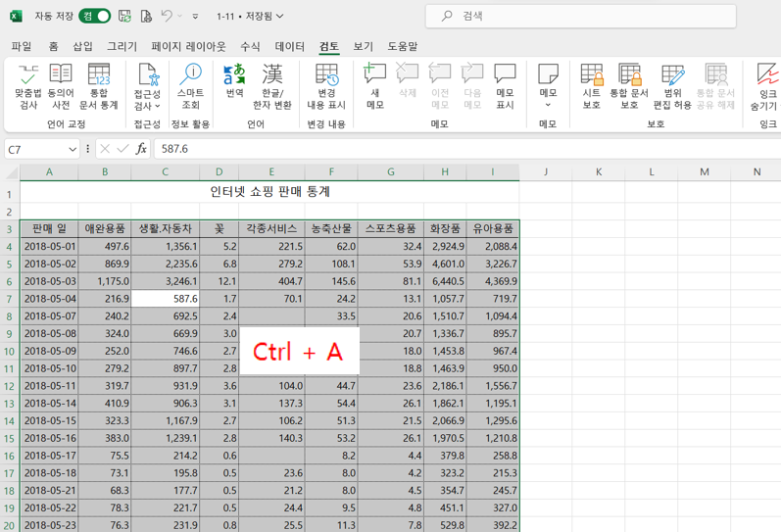Open Smart Lookup (스마트 조회)
This screenshot has height=532, width=781.
pos(191,86)
